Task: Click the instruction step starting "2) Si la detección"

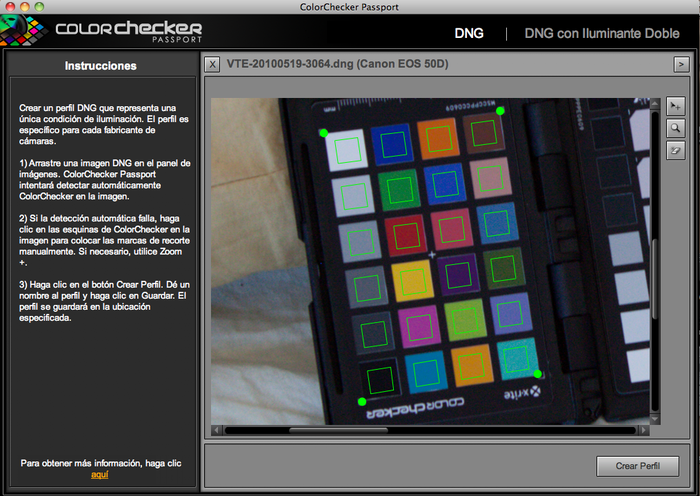Action: pos(104,240)
